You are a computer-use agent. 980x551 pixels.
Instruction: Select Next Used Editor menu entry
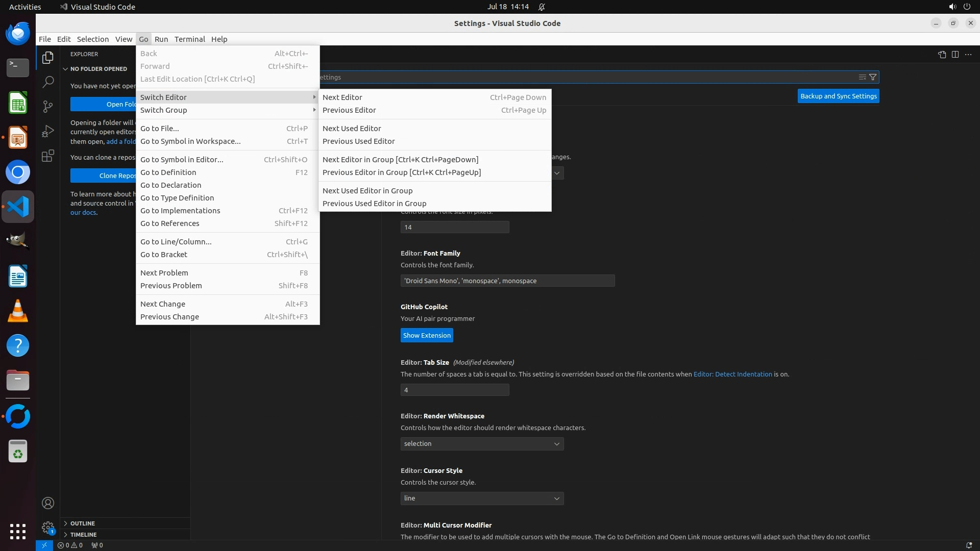352,129
